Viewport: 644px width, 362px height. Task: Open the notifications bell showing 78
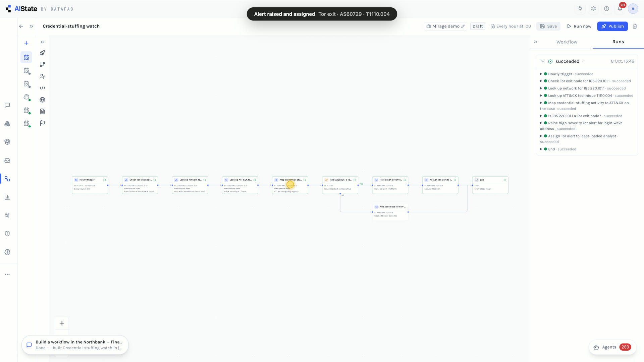[x=620, y=9]
